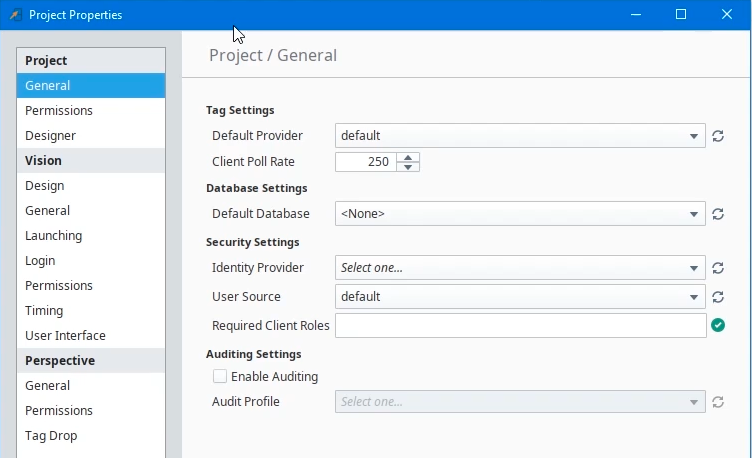
Task: Open Vision Design settings
Action: pyautogui.click(x=91, y=186)
